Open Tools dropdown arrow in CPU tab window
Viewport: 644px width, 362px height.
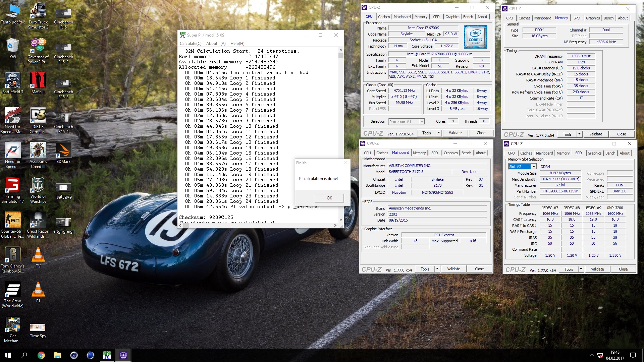pos(438,133)
